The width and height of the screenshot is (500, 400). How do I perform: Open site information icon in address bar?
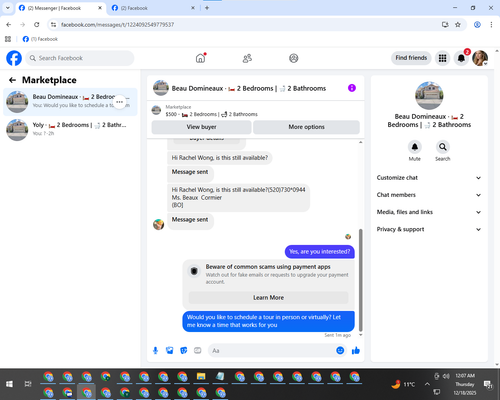(53, 24)
